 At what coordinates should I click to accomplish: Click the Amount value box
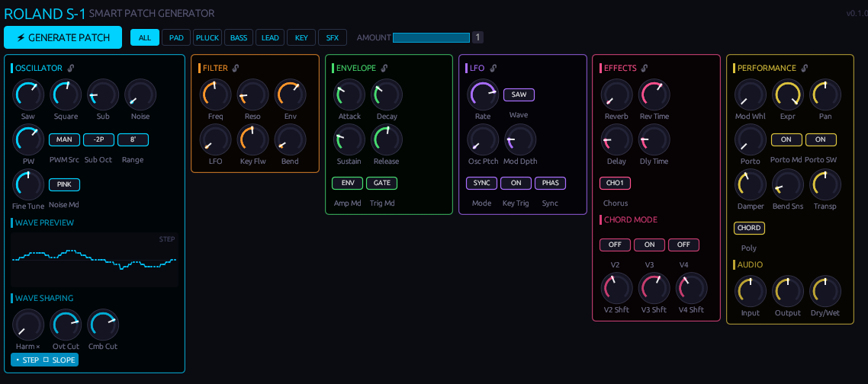(x=477, y=37)
